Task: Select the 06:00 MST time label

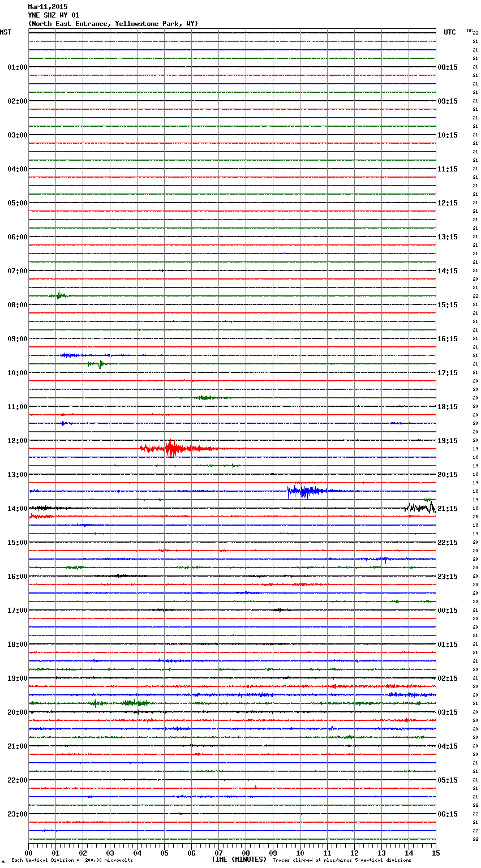Action: tap(17, 237)
